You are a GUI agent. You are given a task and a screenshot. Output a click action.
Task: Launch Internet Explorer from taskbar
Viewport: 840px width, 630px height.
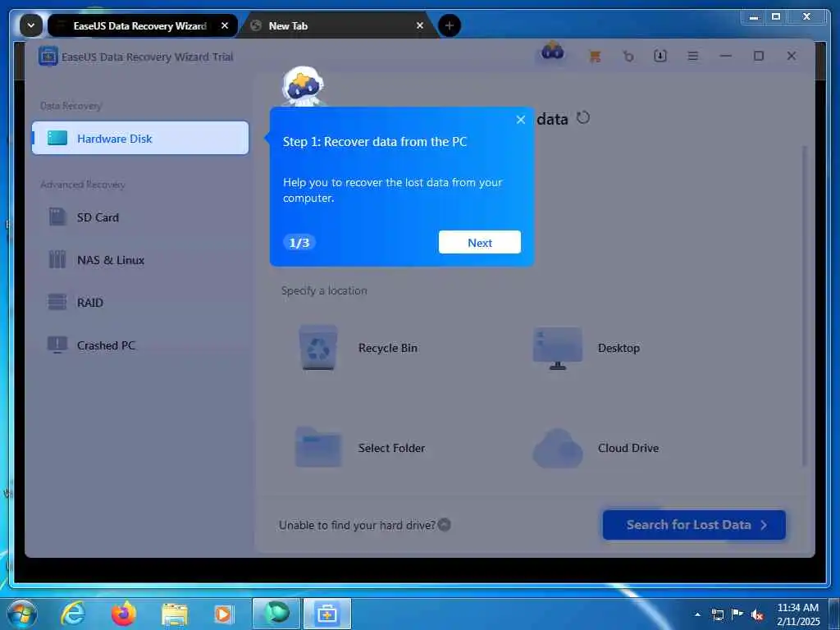(73, 614)
